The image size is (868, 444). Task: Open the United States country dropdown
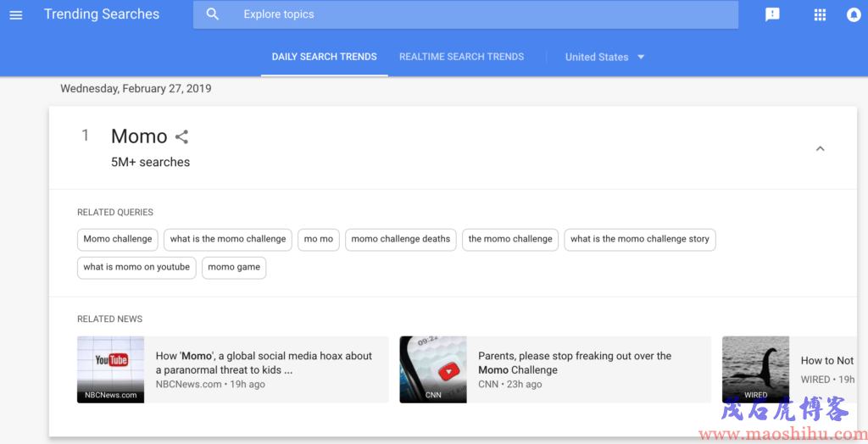coord(604,57)
